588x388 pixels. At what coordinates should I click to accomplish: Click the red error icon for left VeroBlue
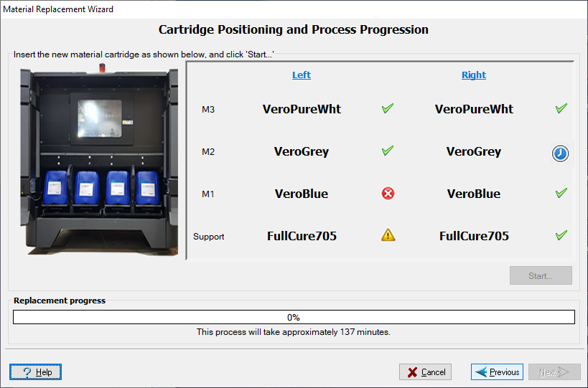click(388, 194)
